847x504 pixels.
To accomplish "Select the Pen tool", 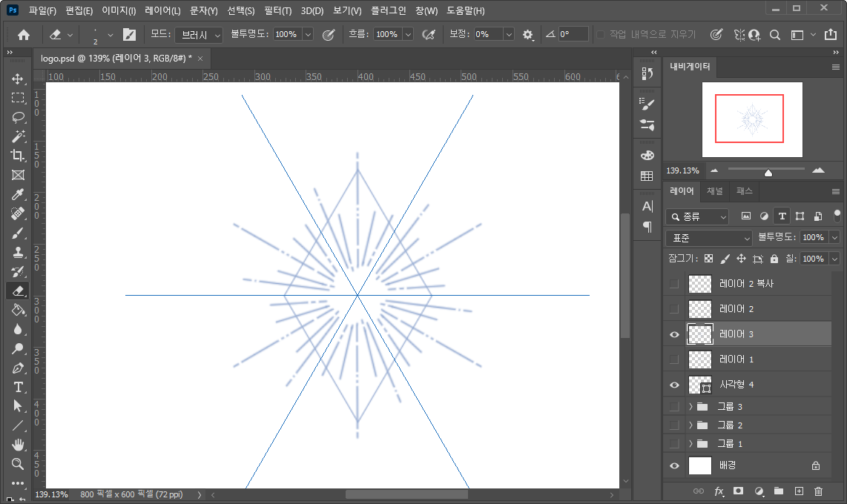I will 18,368.
